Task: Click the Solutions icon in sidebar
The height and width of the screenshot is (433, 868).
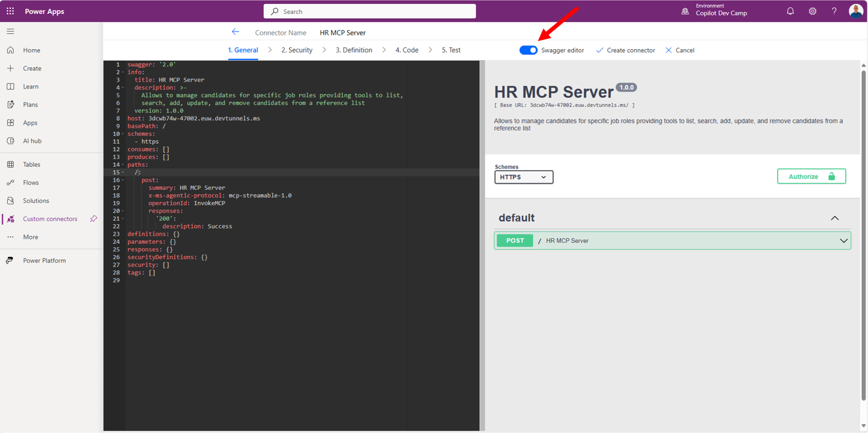Action: [10, 201]
